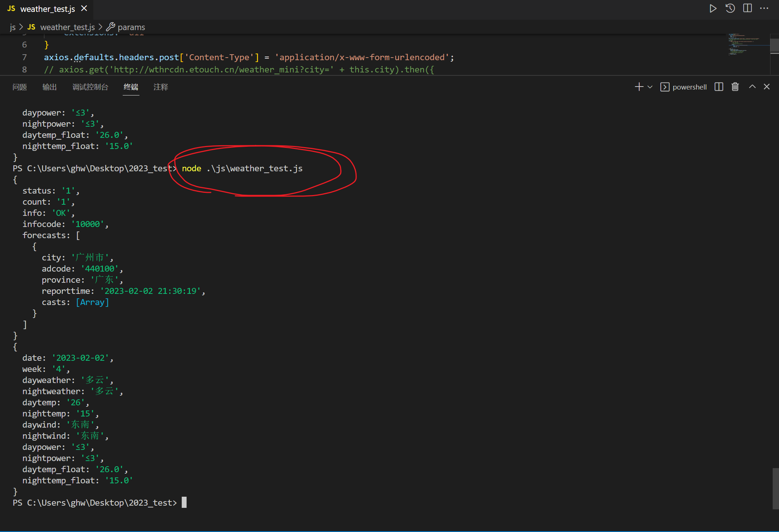Open editor More Actions ellipsis menu
Viewport: 779px width, 532px height.
[x=764, y=9]
